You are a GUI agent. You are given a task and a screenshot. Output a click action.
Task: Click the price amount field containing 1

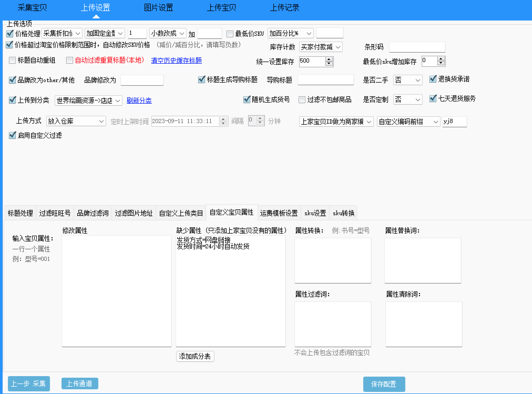[137, 33]
